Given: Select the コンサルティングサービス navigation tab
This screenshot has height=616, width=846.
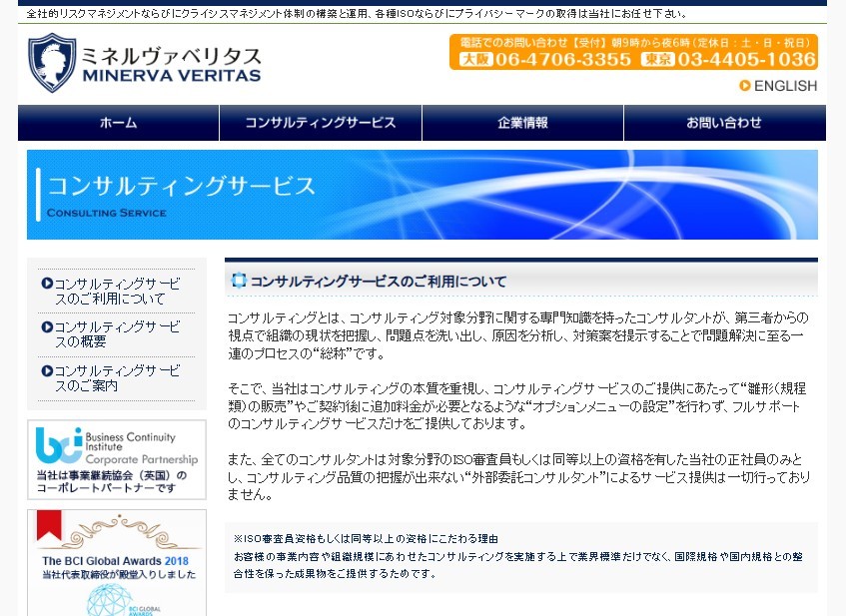Looking at the screenshot, I should coord(320,124).
